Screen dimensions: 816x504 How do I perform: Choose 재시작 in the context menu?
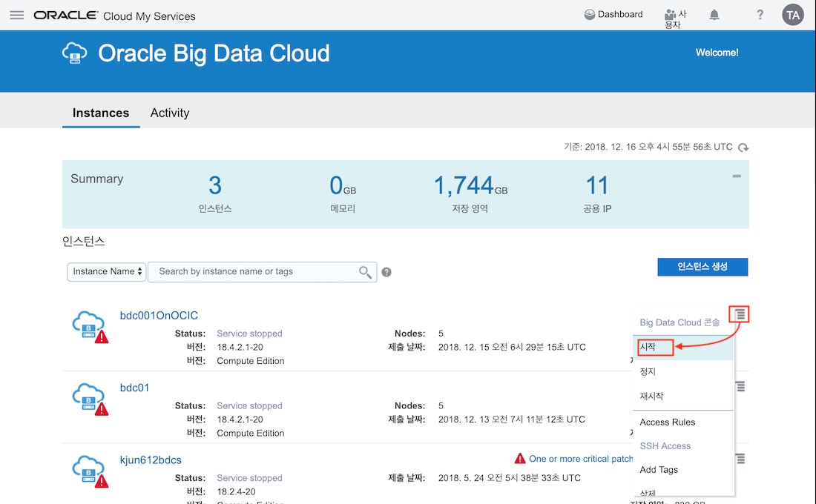[x=651, y=397]
